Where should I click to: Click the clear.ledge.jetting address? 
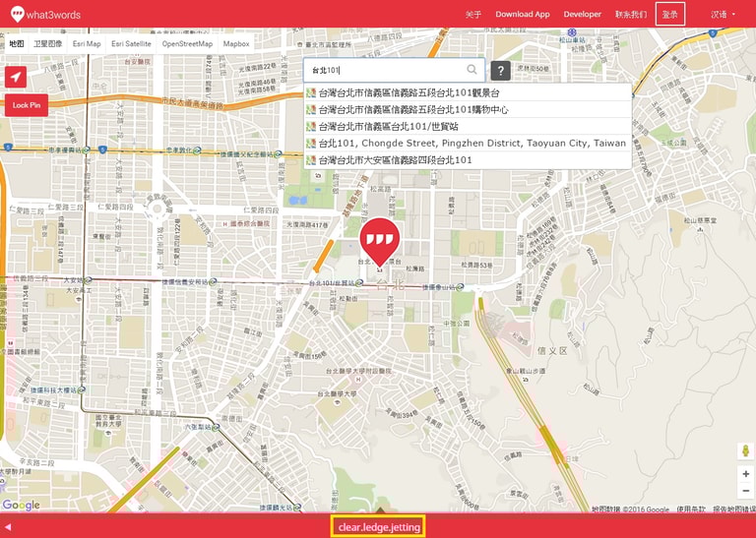[378, 527]
